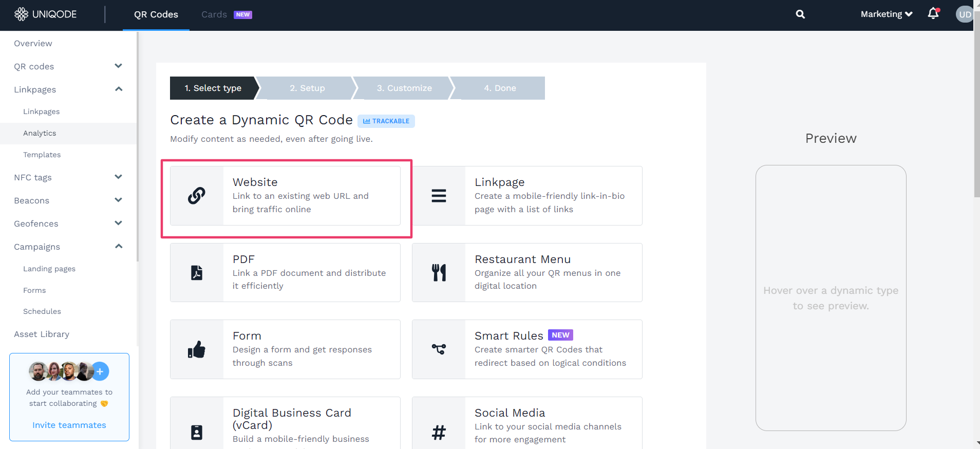Click the Invite teammates link
The height and width of the screenshot is (449, 980).
(69, 425)
